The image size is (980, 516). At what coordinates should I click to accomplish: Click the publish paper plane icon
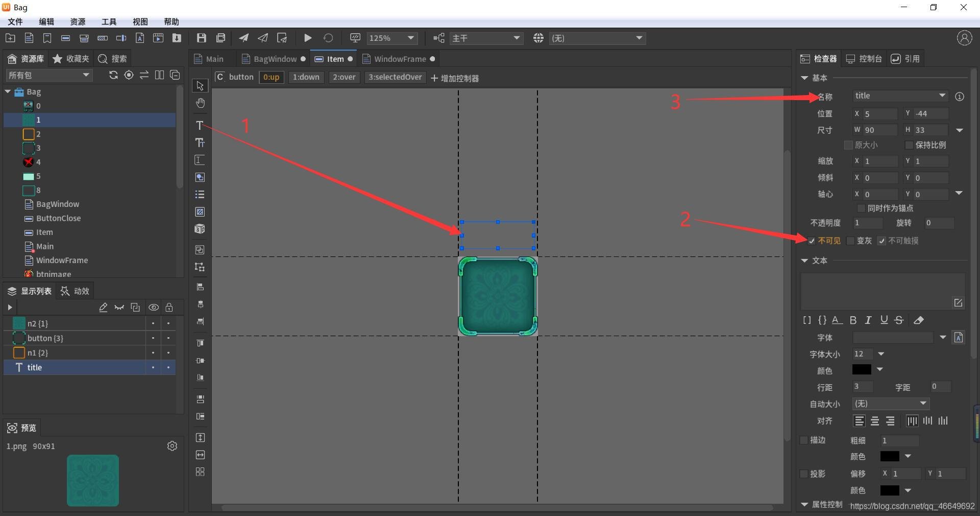tap(244, 38)
